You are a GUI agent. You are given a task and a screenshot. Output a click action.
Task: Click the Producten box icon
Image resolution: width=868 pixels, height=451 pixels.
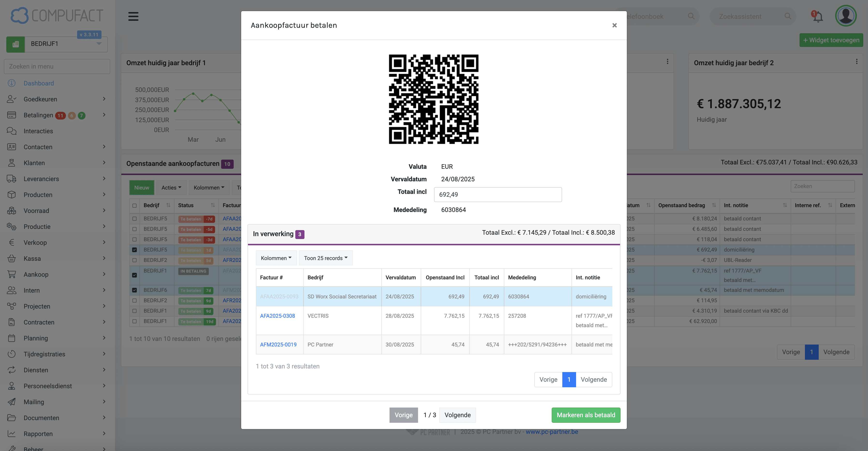11,195
